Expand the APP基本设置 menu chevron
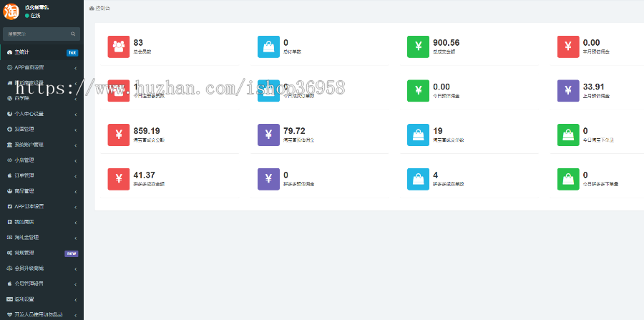This screenshot has height=320, width=644. 76,207
